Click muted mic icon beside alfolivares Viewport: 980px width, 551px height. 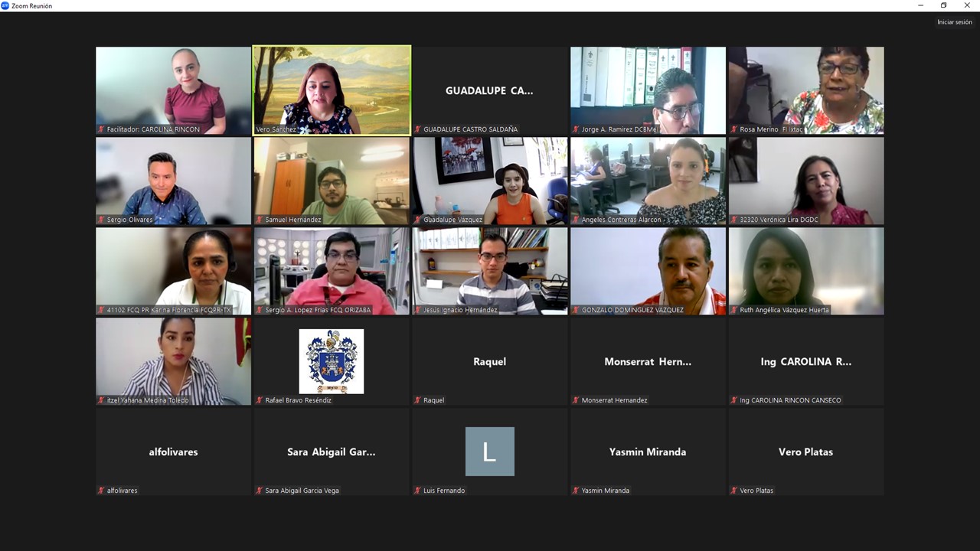coord(101,491)
